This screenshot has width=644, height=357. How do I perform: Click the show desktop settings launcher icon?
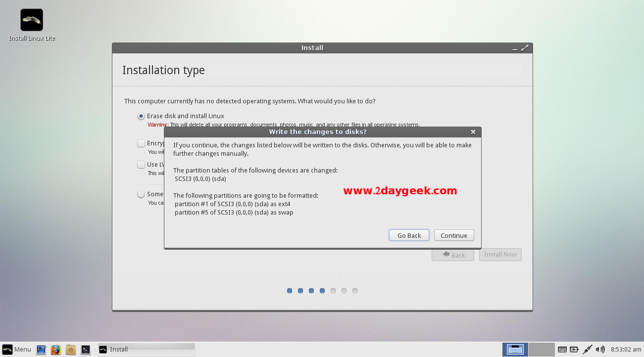pos(41,350)
